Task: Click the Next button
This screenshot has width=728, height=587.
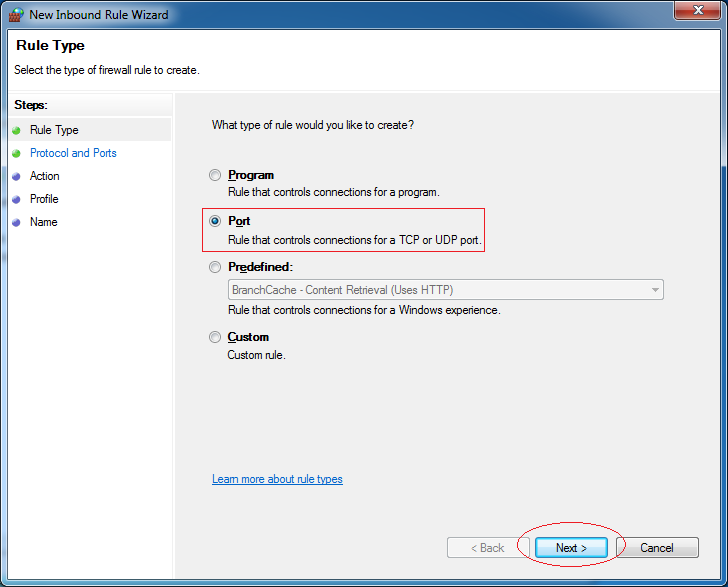Action: (x=571, y=548)
